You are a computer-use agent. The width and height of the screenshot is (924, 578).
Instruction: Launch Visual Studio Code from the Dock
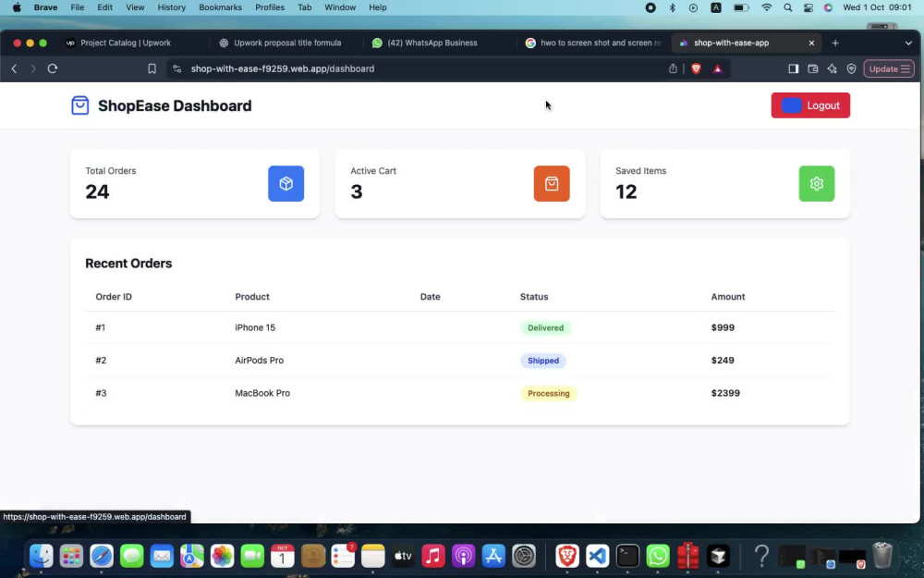pos(597,556)
